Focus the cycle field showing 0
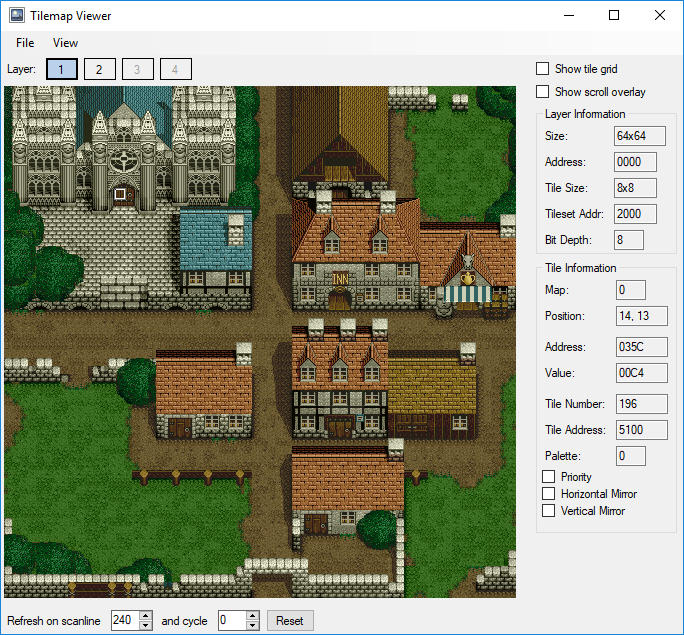This screenshot has width=684, height=635. (233, 620)
